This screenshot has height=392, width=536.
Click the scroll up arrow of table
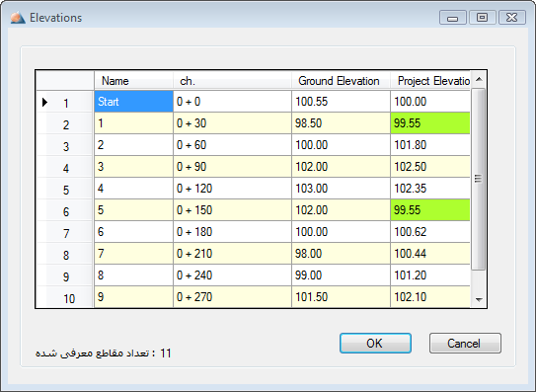(479, 79)
